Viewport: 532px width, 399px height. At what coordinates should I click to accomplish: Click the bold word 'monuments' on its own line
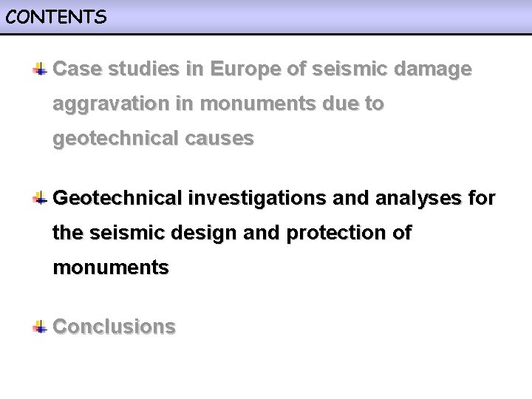pyautogui.click(x=111, y=267)
